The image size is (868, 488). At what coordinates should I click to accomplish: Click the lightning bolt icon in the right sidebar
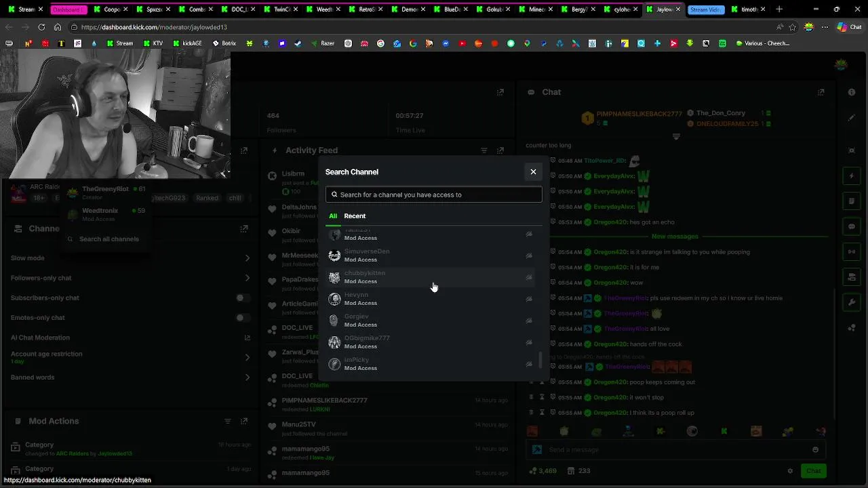[852, 176]
